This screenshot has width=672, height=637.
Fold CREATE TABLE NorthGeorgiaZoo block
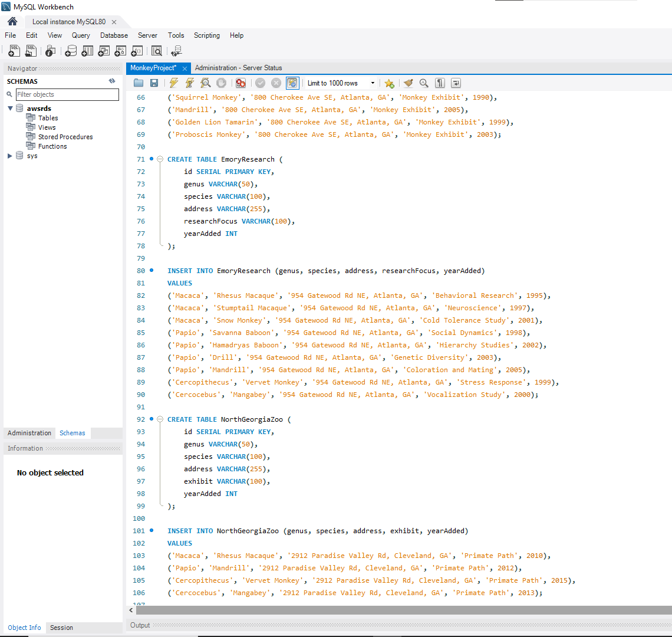click(160, 419)
